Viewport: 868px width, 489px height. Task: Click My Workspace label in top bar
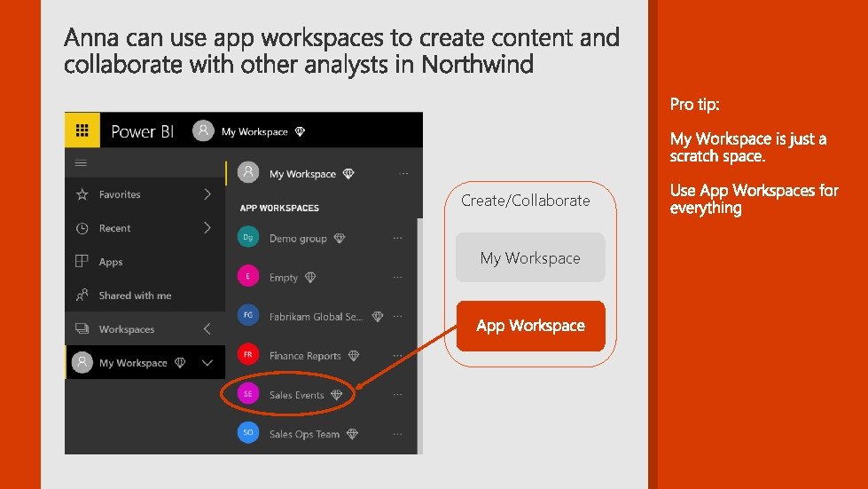pyautogui.click(x=254, y=132)
